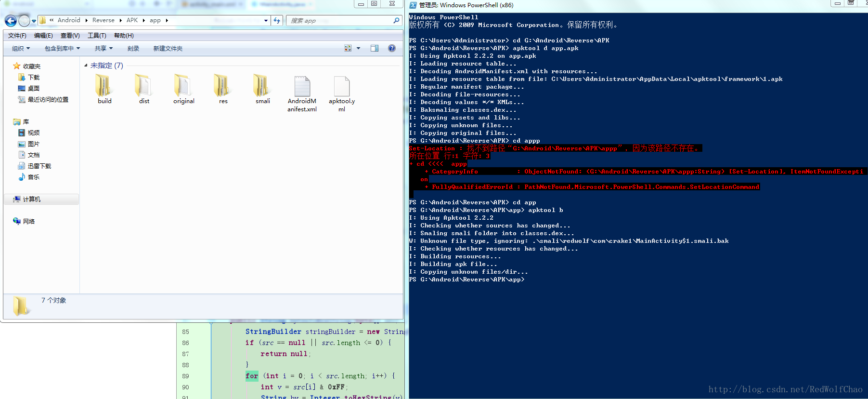This screenshot has height=399, width=868.
Task: Click the 刻录 toolbar button
Action: [133, 49]
